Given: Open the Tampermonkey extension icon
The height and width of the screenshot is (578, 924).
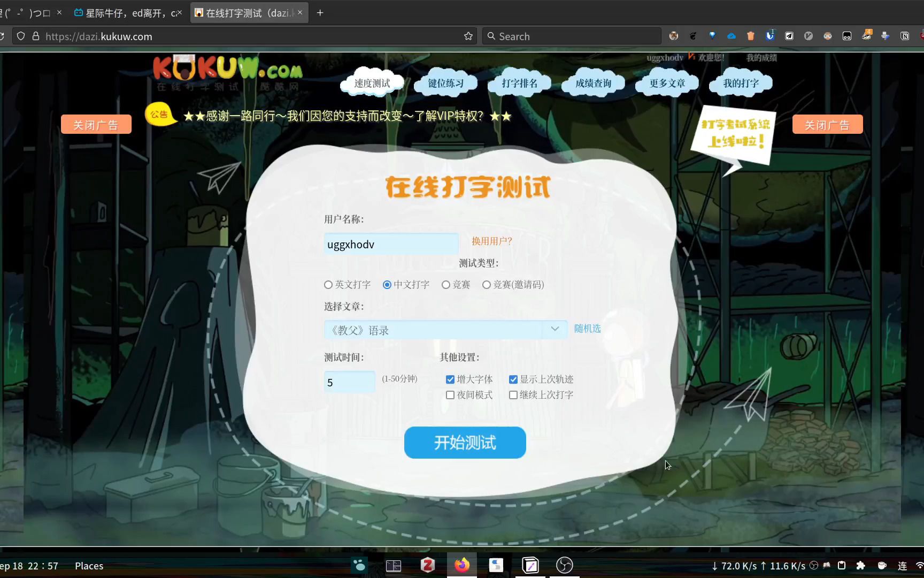Looking at the screenshot, I should pyautogui.click(x=847, y=36).
